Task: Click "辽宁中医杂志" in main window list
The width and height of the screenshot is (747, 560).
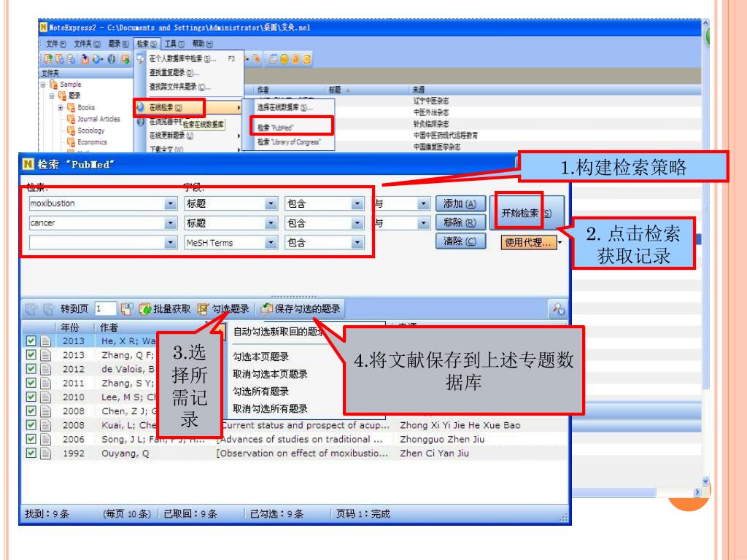Action: tap(430, 101)
